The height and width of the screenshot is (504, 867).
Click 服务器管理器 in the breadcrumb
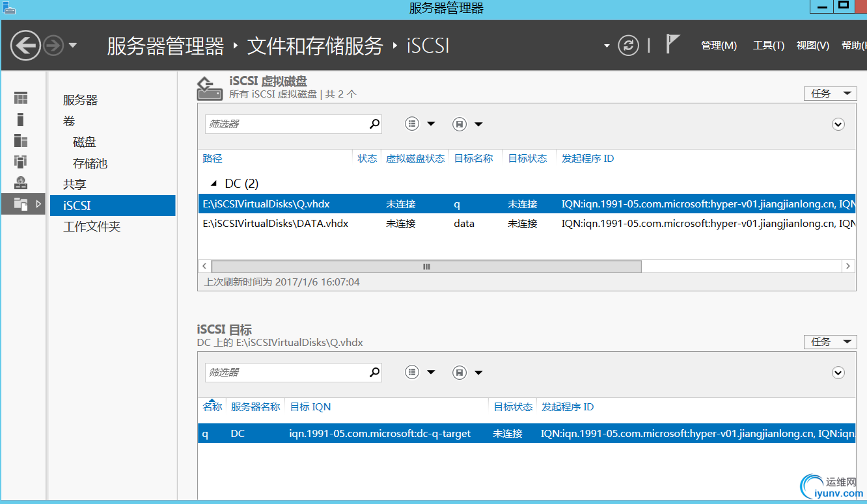[x=165, y=46]
